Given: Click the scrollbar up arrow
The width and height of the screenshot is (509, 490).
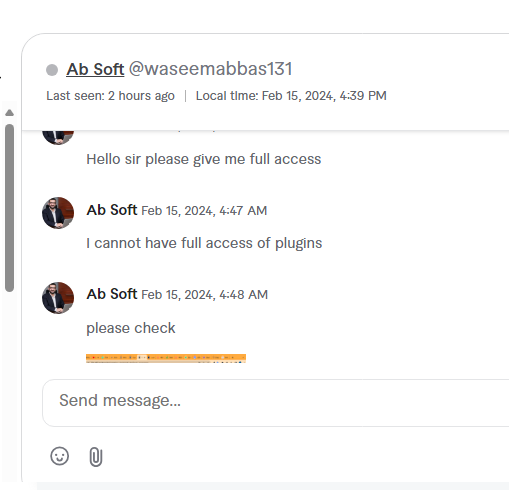Looking at the screenshot, I should (10, 113).
